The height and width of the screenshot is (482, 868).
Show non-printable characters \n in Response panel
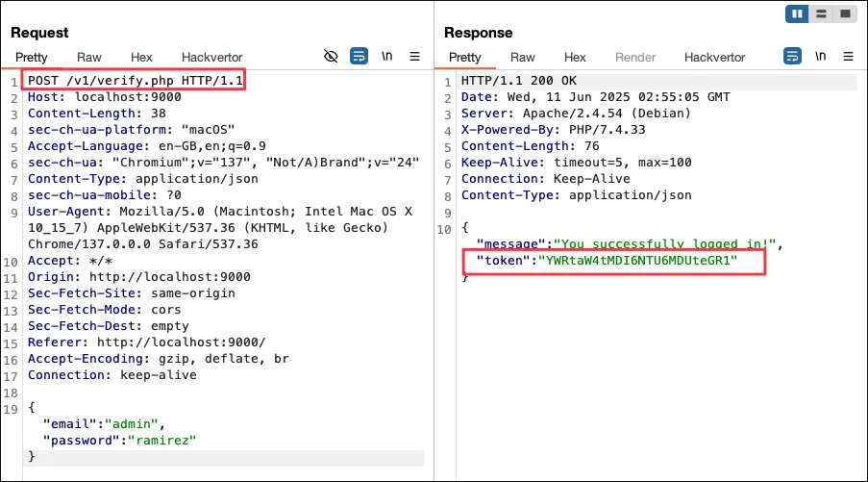[818, 57]
